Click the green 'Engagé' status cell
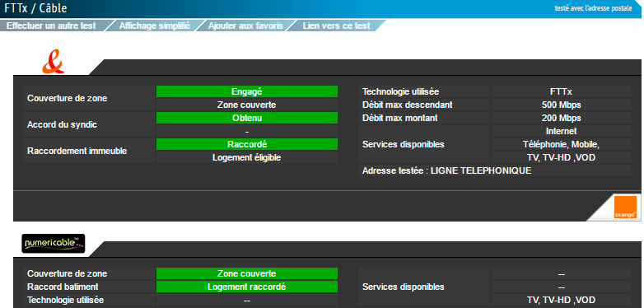 click(247, 91)
